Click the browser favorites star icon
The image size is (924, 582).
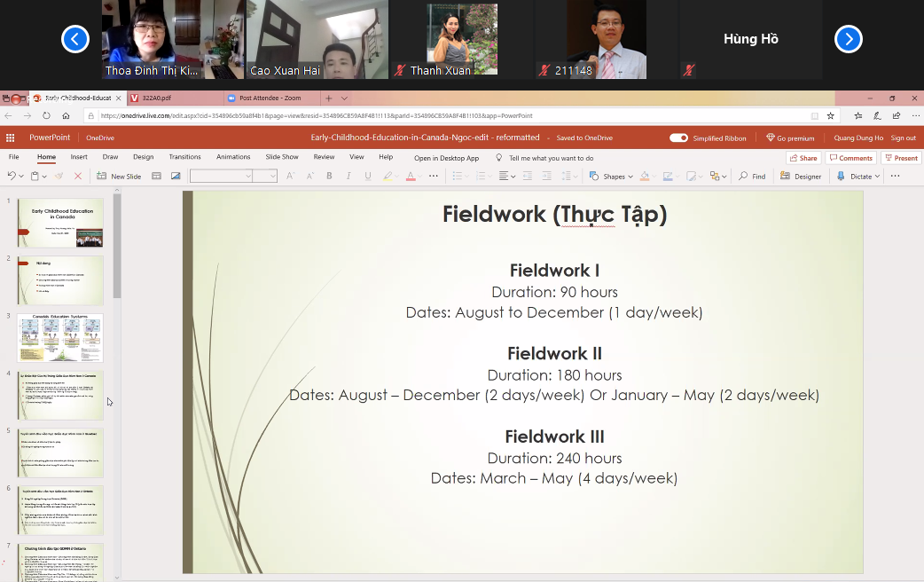coord(830,115)
